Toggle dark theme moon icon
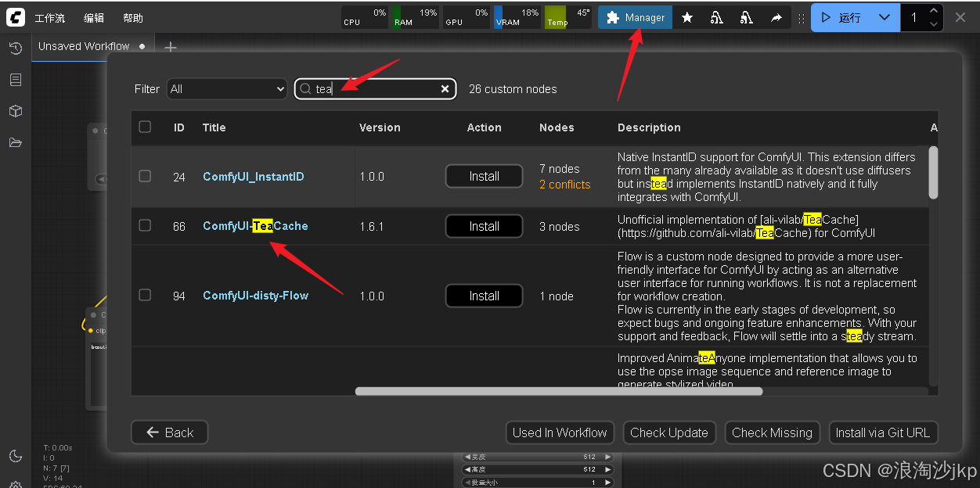 (x=16, y=456)
